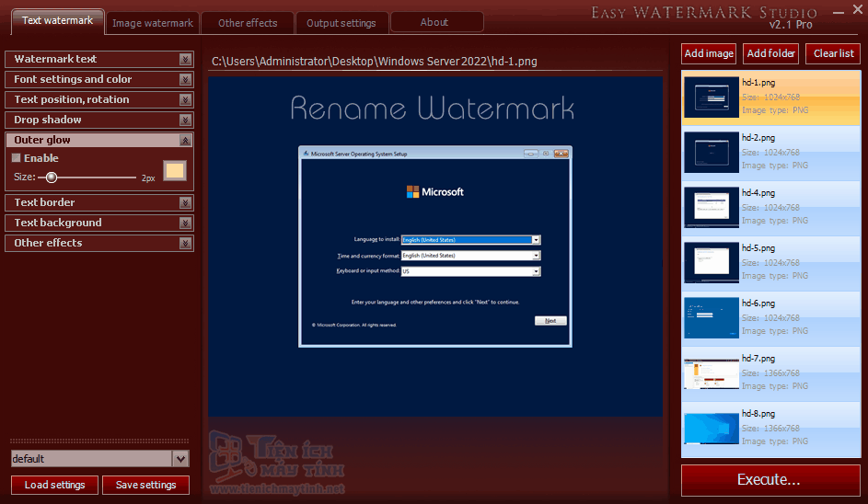
Task: Select the hd-7.png thumbnail
Action: click(712, 373)
